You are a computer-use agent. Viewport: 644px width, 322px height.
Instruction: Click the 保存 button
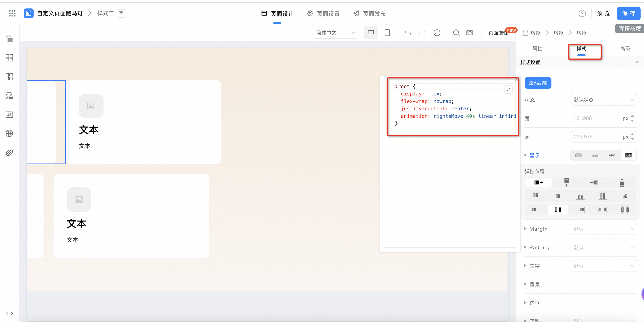coord(628,13)
